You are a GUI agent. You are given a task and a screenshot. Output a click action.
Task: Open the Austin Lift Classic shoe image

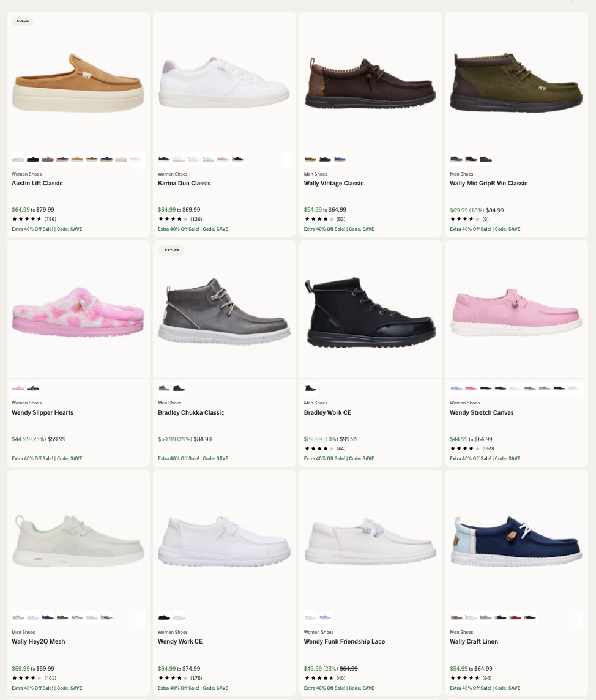(78, 83)
